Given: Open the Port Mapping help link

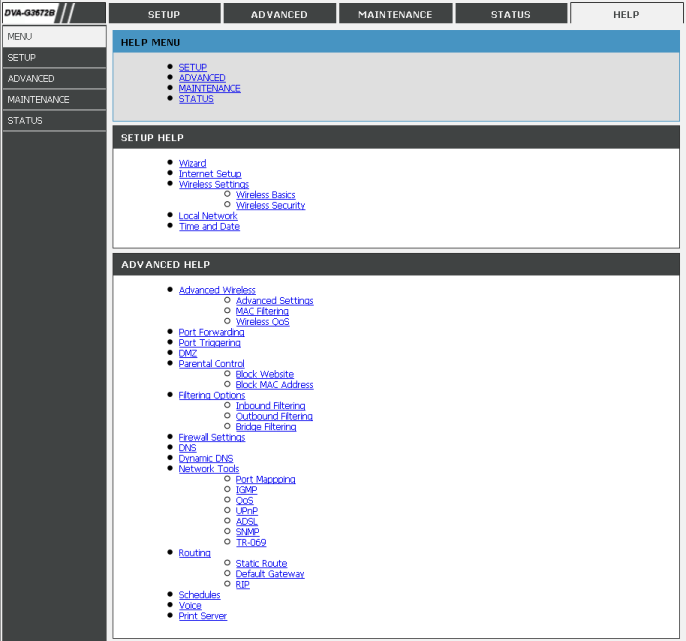Looking at the screenshot, I should tap(266, 479).
